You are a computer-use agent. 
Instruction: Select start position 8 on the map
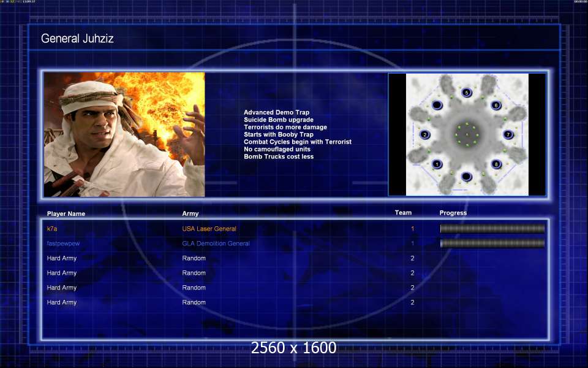(x=496, y=164)
